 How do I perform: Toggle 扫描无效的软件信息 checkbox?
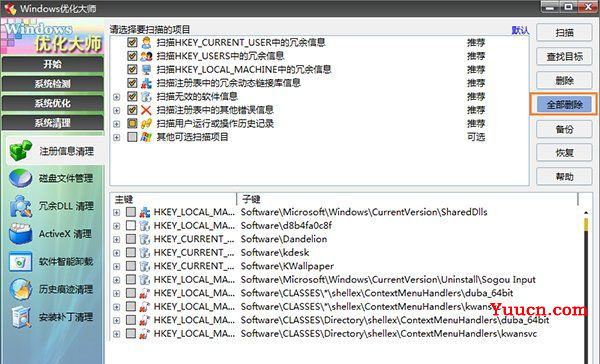point(132,96)
